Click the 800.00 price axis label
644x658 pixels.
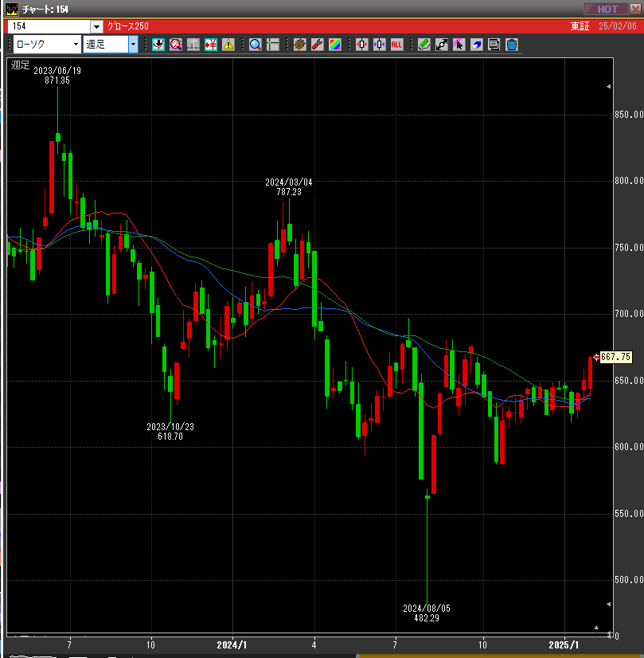click(x=629, y=181)
